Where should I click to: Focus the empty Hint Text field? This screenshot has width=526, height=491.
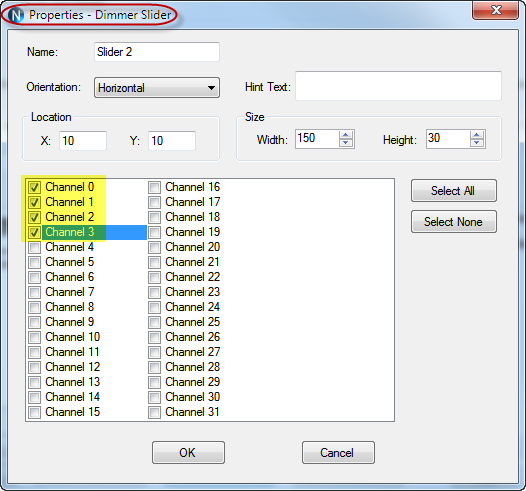[398, 86]
